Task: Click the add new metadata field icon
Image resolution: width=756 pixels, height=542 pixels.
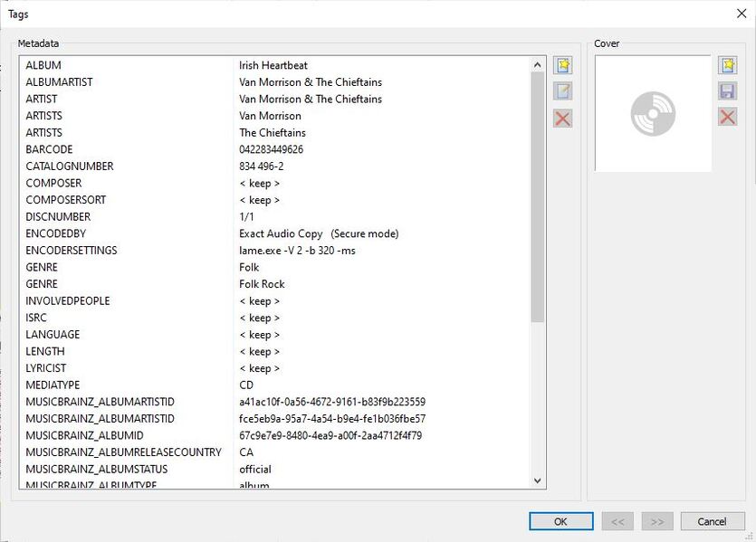Action: click(562, 65)
